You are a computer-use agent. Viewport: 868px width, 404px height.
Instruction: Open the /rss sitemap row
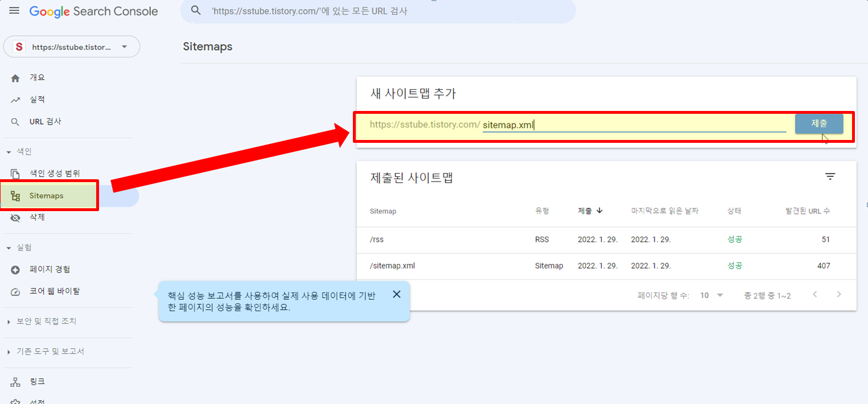point(606,240)
